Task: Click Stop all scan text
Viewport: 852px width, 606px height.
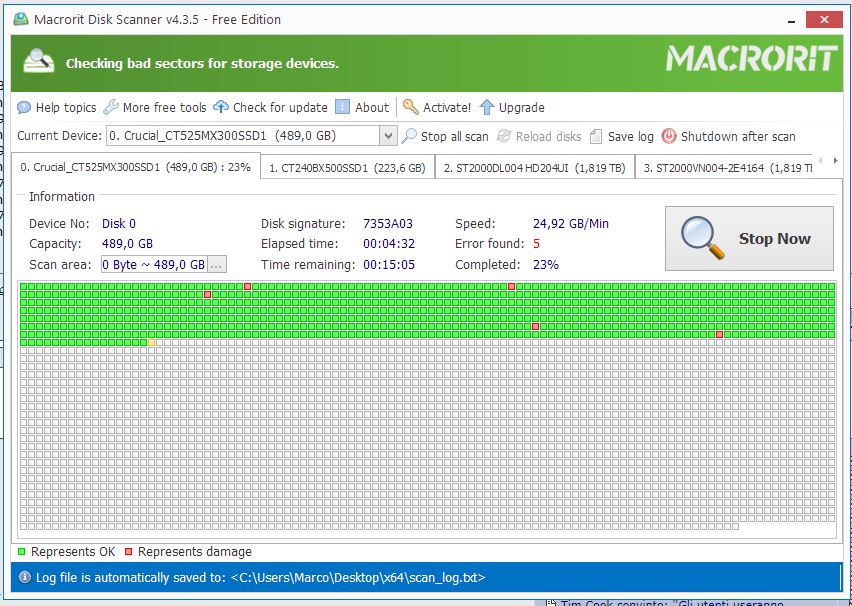Action: (x=455, y=136)
